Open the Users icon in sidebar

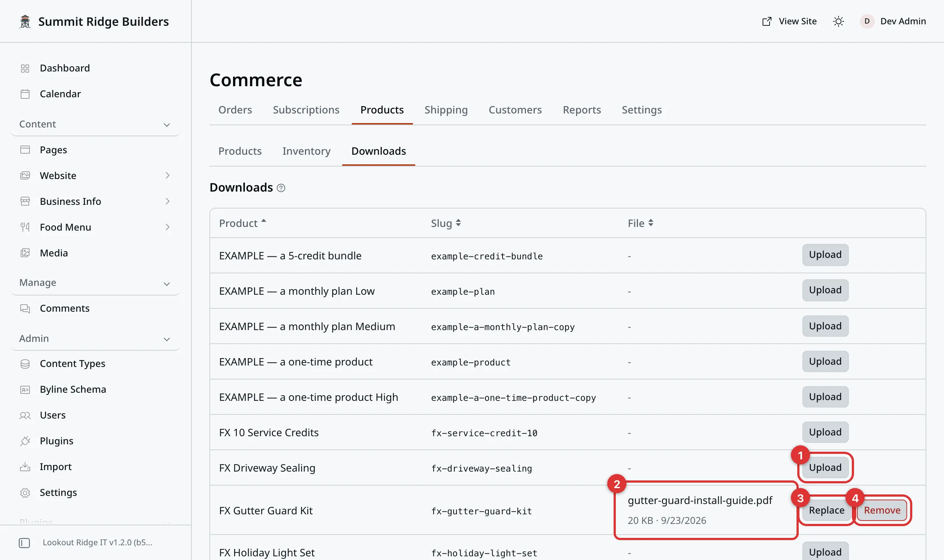(x=25, y=415)
